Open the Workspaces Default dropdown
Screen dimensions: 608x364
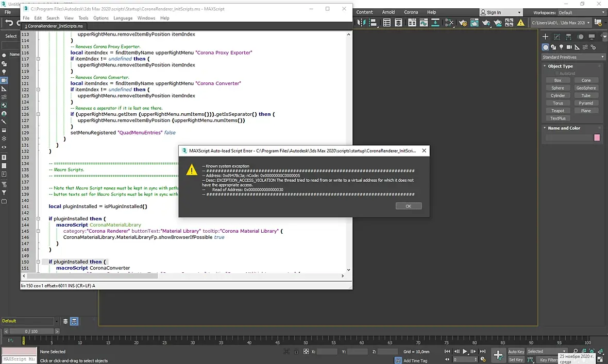click(x=579, y=12)
